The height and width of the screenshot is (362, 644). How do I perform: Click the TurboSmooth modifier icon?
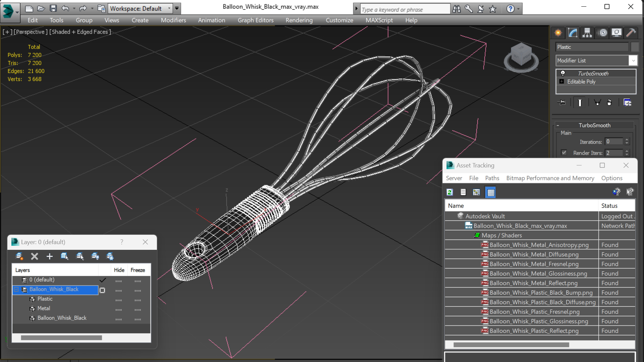562,73
